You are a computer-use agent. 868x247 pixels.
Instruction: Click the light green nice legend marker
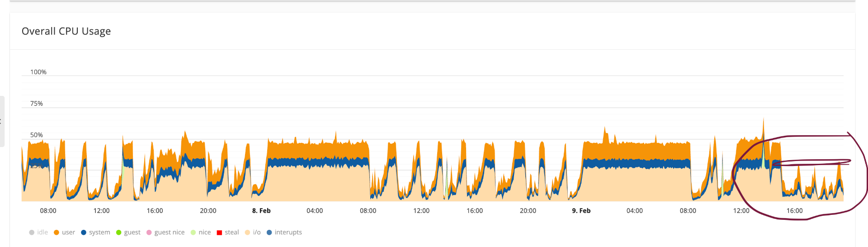(x=193, y=233)
